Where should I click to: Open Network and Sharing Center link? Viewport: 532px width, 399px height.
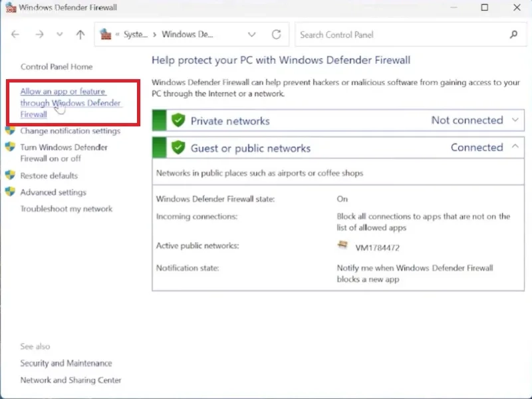[x=70, y=380]
